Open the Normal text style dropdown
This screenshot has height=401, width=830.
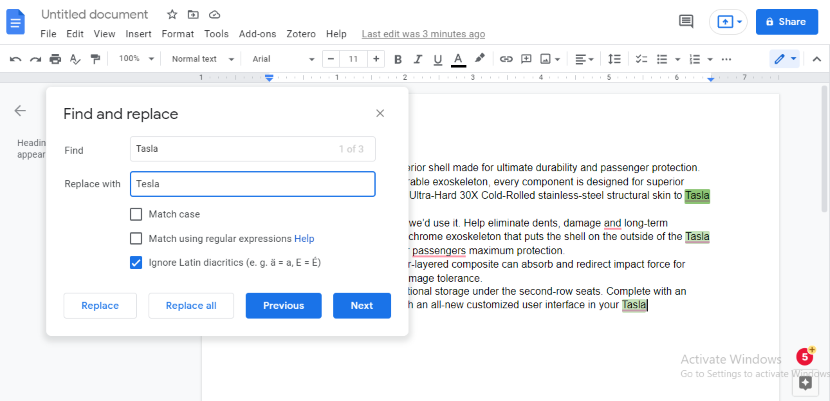click(x=202, y=59)
